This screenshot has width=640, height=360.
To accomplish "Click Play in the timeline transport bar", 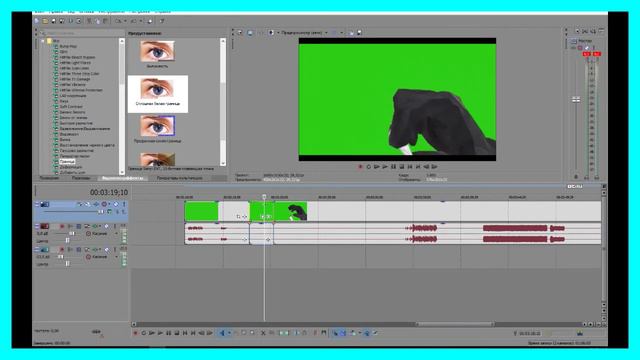I will [160, 333].
